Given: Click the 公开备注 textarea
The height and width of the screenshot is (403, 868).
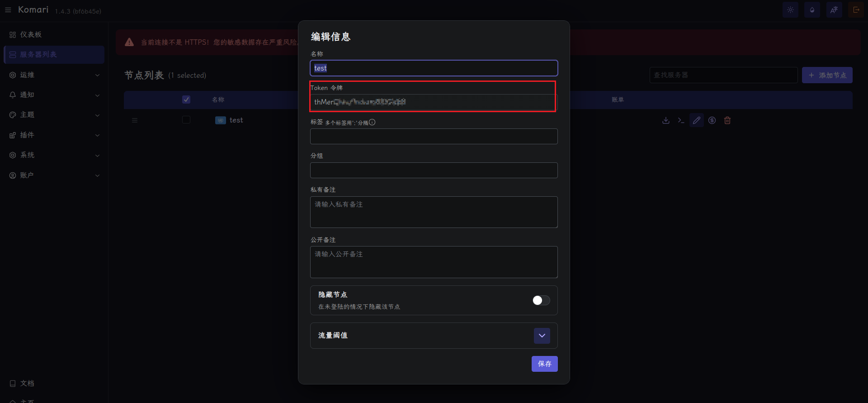Looking at the screenshot, I should click(434, 262).
